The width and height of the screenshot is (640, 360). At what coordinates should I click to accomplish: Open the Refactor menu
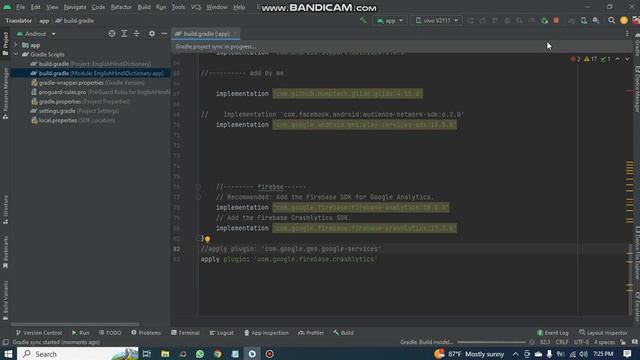tap(121, 7)
